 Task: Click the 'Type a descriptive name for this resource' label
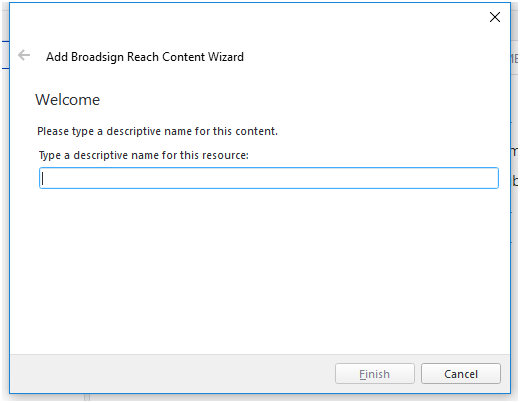point(144,155)
